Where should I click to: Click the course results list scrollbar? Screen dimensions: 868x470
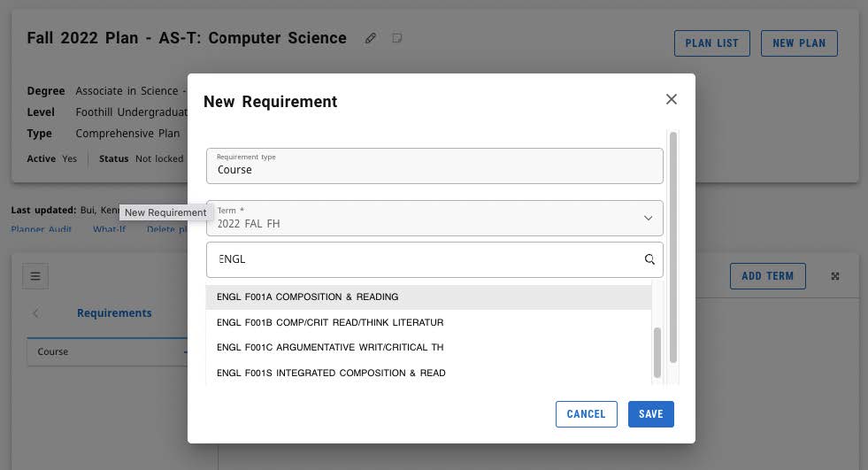(657, 351)
